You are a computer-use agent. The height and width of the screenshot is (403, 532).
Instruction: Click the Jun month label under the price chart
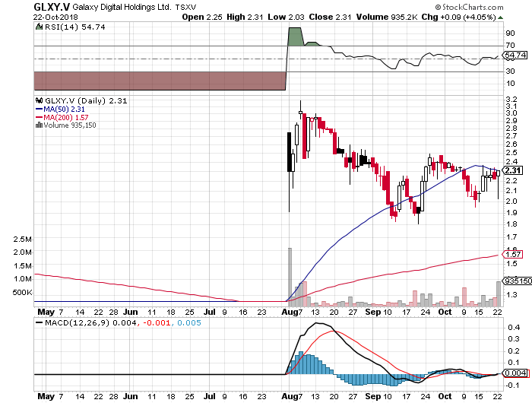point(130,312)
